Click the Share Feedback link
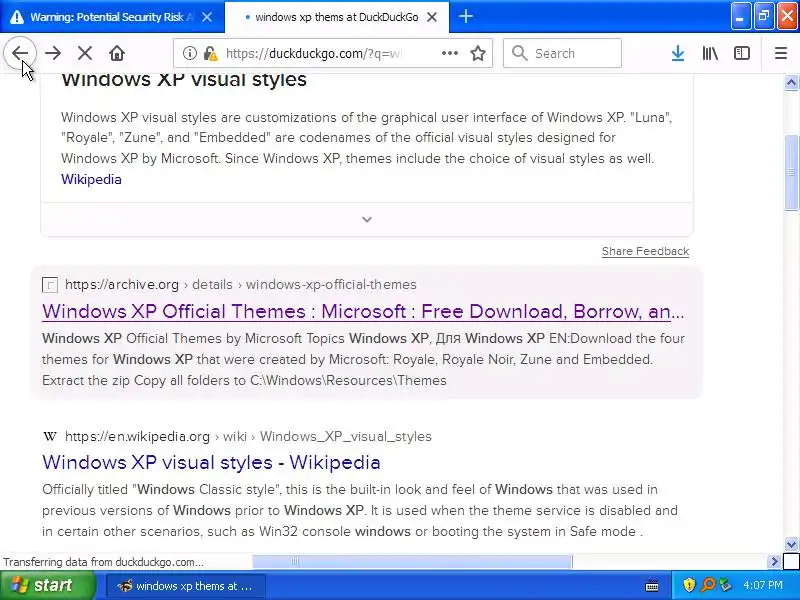800x600 pixels. [645, 251]
